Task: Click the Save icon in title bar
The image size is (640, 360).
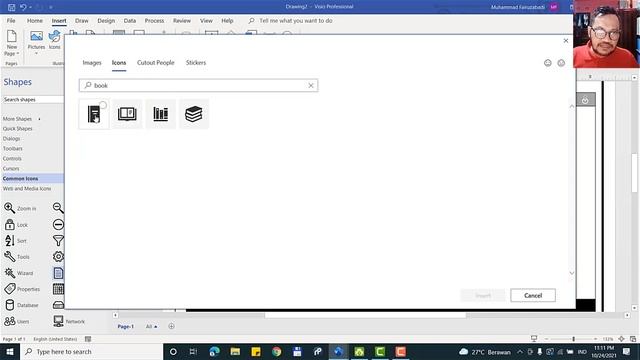Action: click(x=11, y=7)
